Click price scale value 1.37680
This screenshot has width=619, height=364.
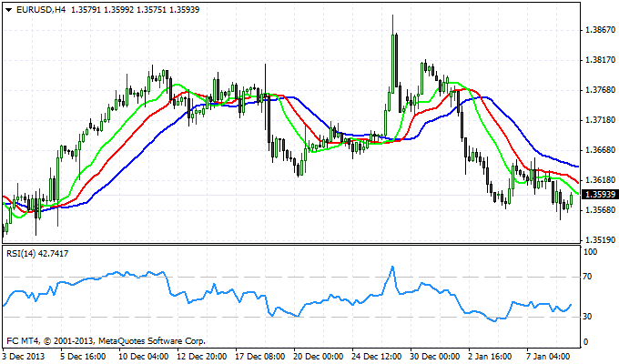[601, 90]
